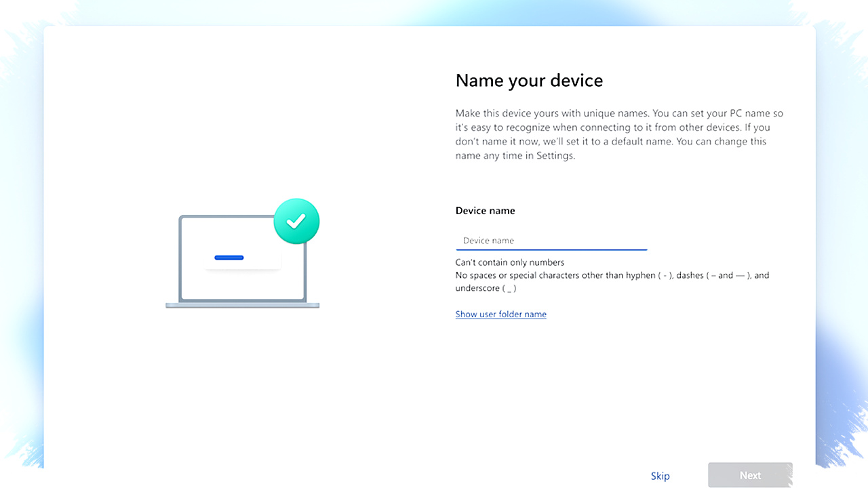Click blue watercolor background outside setup panel
Image resolution: width=868 pixels, height=488 pixels.
point(841,271)
